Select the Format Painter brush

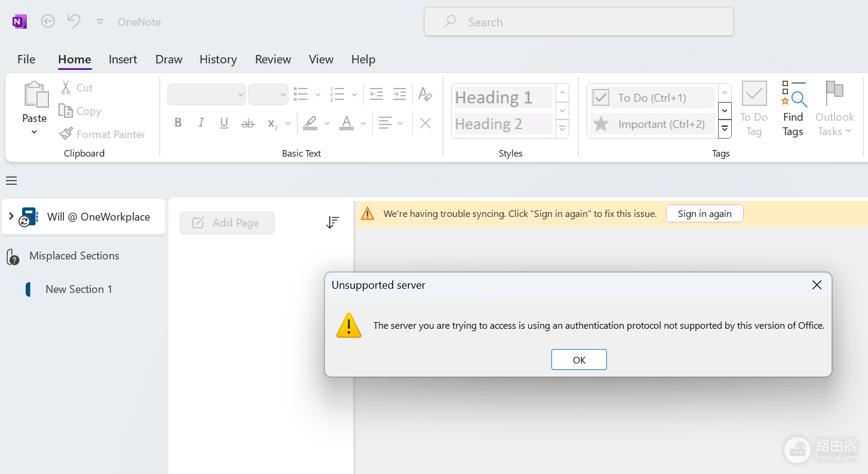coord(66,134)
